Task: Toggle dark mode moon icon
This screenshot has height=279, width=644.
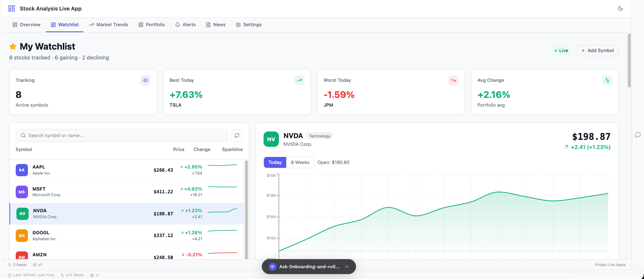Action: coord(620,8)
